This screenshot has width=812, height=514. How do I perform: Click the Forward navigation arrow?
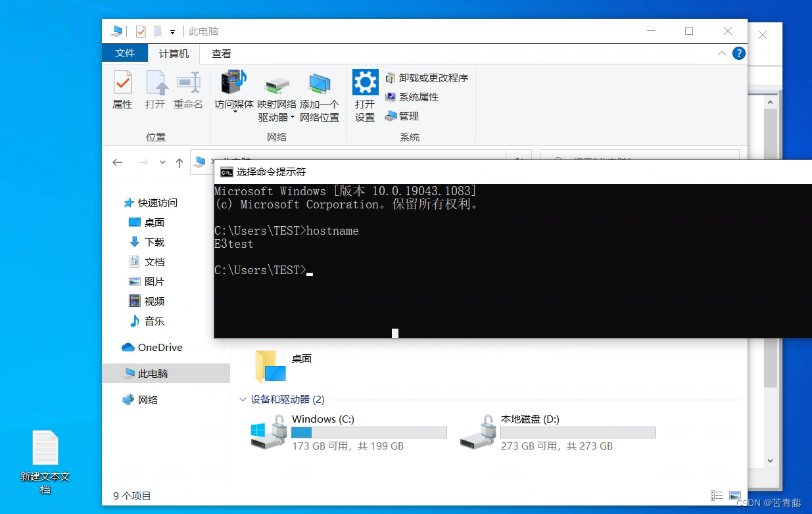click(x=142, y=162)
